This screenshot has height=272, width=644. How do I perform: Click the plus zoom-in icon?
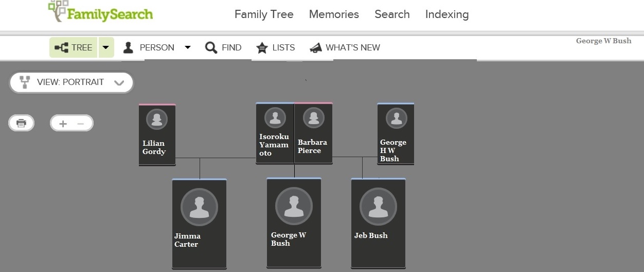[63, 124]
